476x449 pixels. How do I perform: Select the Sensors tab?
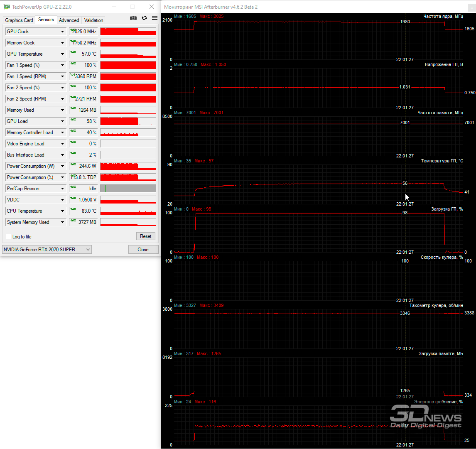coord(46,20)
